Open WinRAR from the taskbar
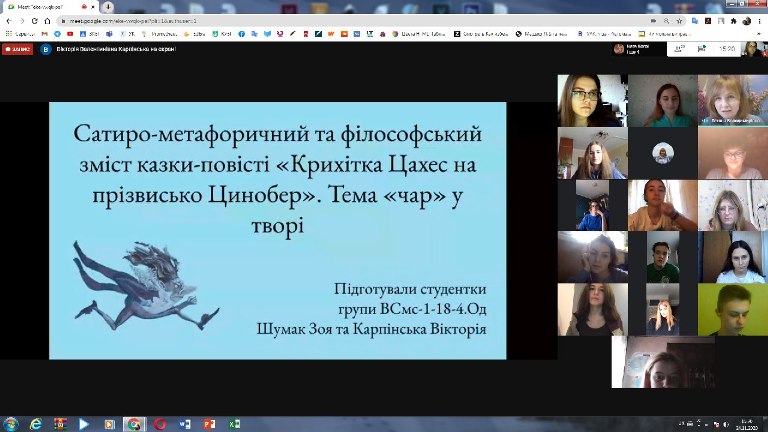 (x=60, y=424)
